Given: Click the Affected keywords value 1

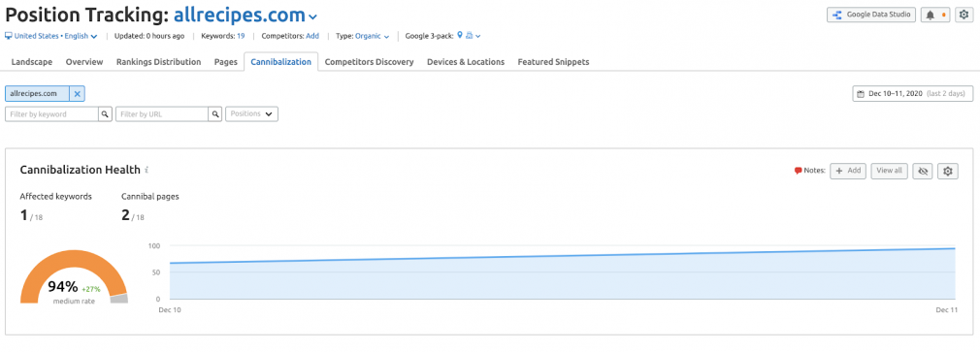Looking at the screenshot, I should [23, 215].
